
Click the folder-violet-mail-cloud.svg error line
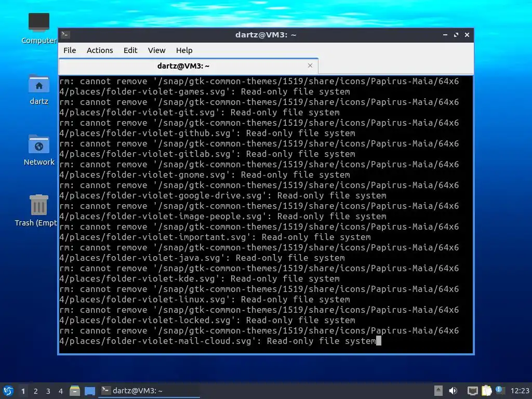259,336
